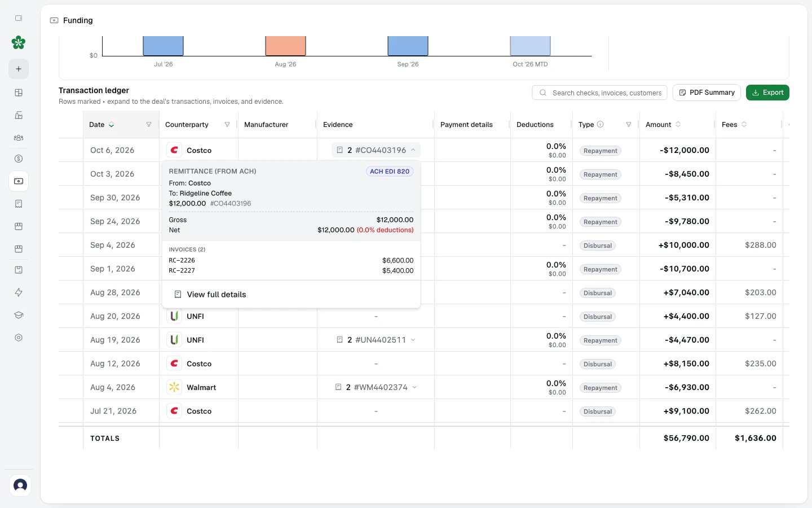The width and height of the screenshot is (812, 508).
Task: Expand the #WM4402374 evidence chip
Action: pyautogui.click(x=376, y=387)
